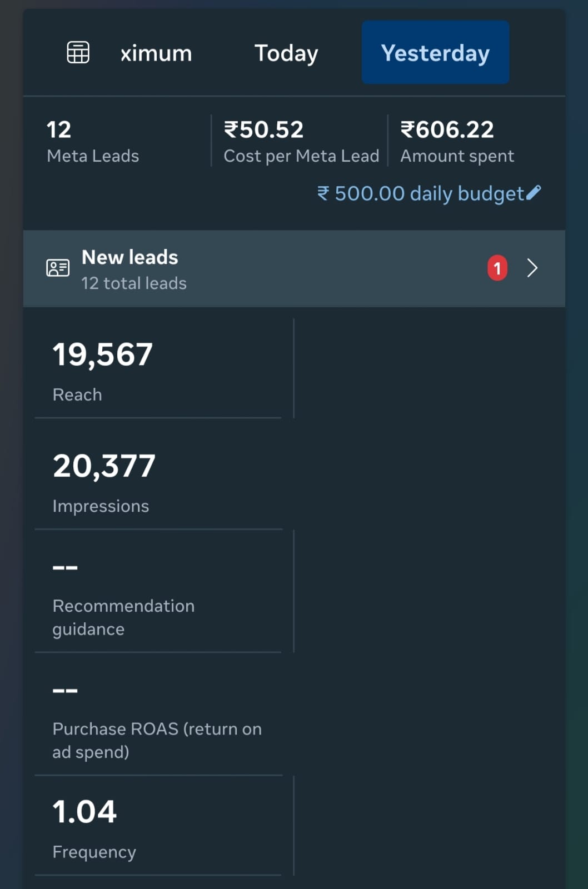Viewport: 588px width, 889px height.
Task: Click the Recommendation guidance card
Action: (158, 597)
